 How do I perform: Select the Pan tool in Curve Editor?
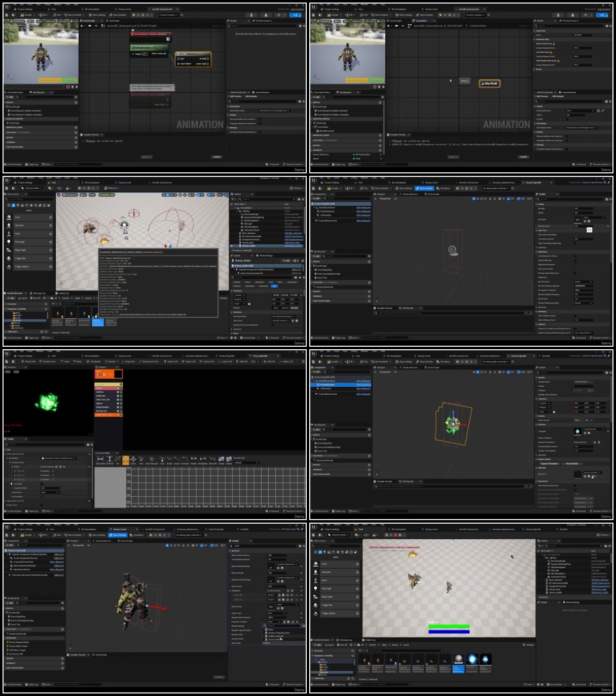pyautogui.click(x=126, y=460)
